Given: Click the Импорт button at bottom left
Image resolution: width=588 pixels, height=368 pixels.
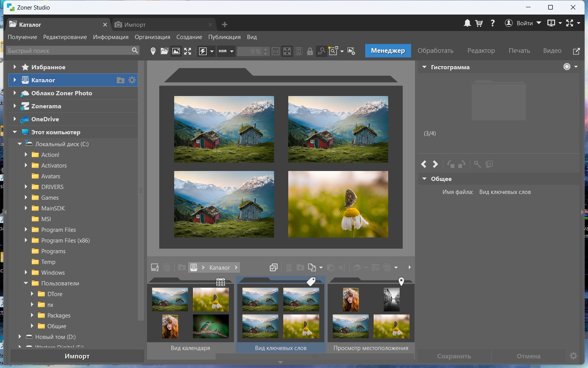Looking at the screenshot, I should (77, 356).
